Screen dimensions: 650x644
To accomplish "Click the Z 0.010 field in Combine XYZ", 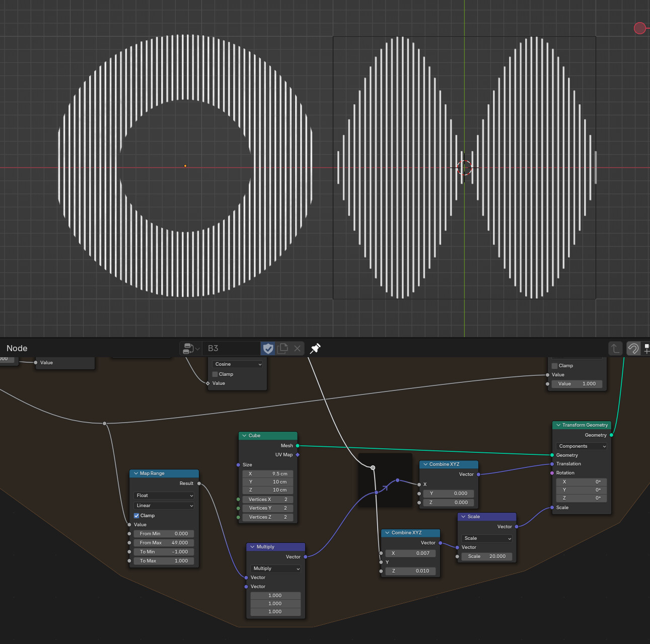I will pyautogui.click(x=410, y=571).
